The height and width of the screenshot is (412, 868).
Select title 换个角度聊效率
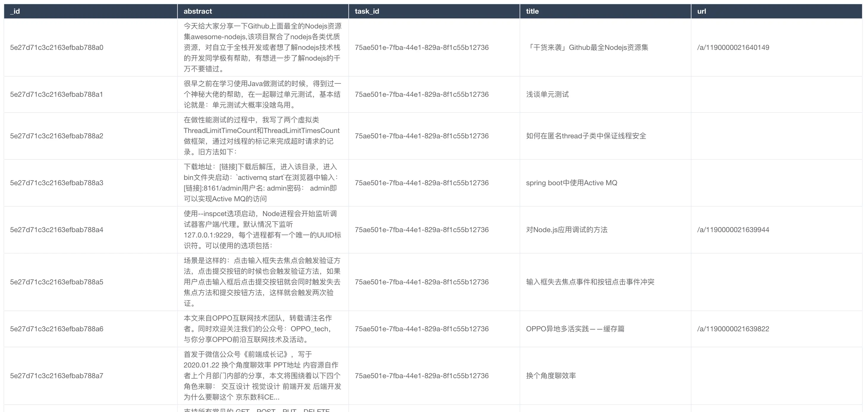click(x=551, y=376)
